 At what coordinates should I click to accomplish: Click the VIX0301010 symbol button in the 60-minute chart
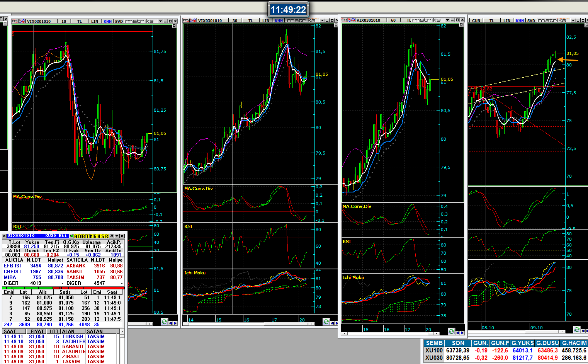(x=368, y=20)
